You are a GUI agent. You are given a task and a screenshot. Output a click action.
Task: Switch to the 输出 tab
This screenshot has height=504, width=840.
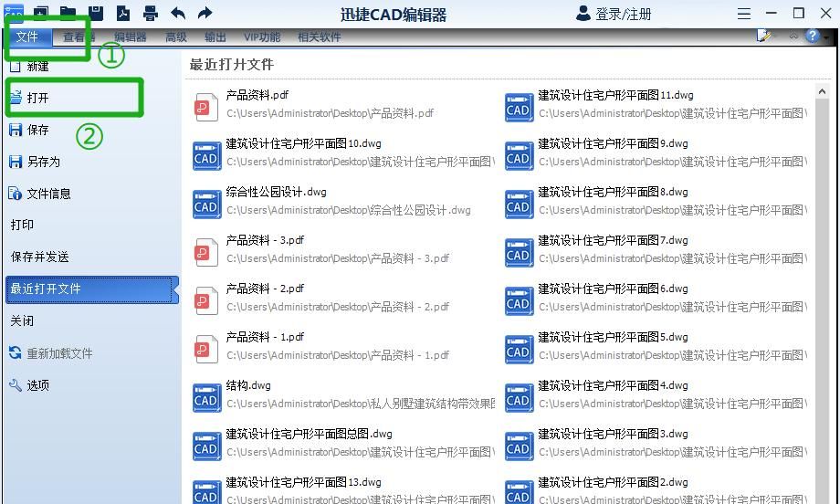215,37
